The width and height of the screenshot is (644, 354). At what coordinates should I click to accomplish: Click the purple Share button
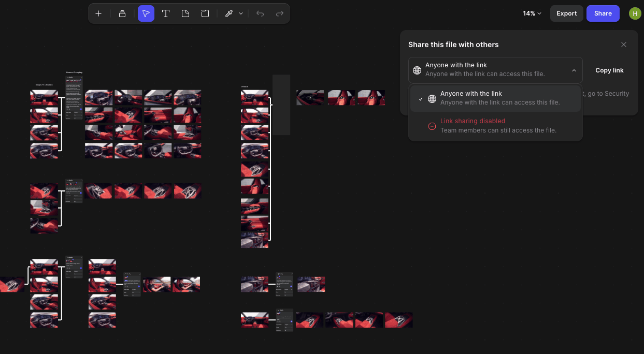[x=603, y=13]
